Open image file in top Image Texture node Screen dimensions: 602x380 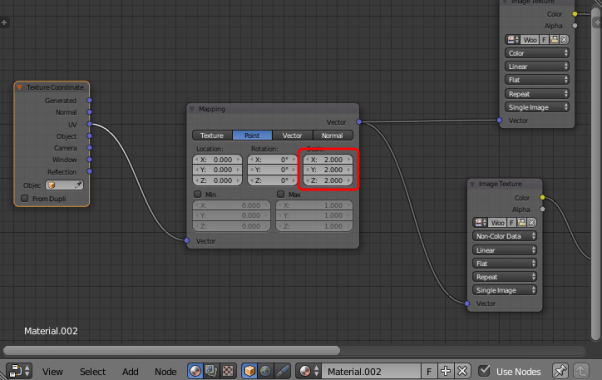[554, 40]
